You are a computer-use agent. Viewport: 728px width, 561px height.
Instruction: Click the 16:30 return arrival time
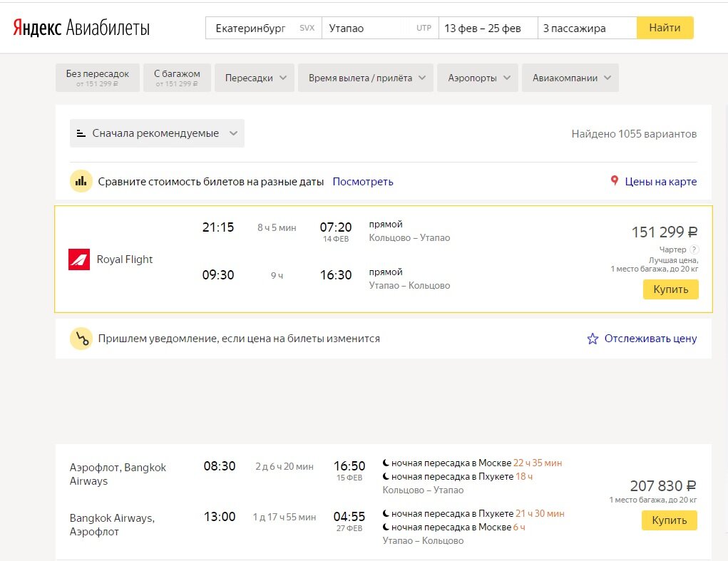[x=336, y=274]
